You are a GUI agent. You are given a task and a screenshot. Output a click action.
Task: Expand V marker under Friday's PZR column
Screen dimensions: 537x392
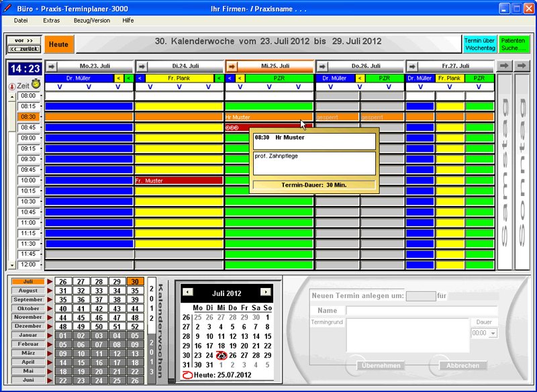pos(479,87)
